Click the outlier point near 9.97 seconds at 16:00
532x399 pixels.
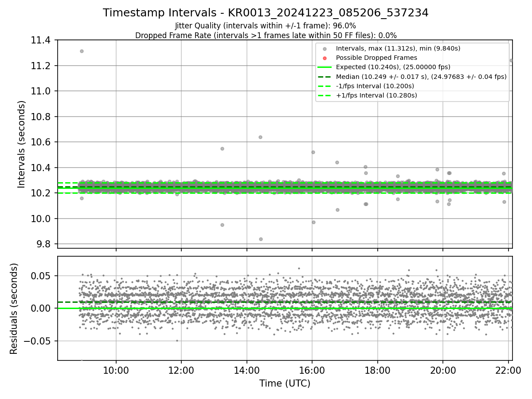click(313, 222)
